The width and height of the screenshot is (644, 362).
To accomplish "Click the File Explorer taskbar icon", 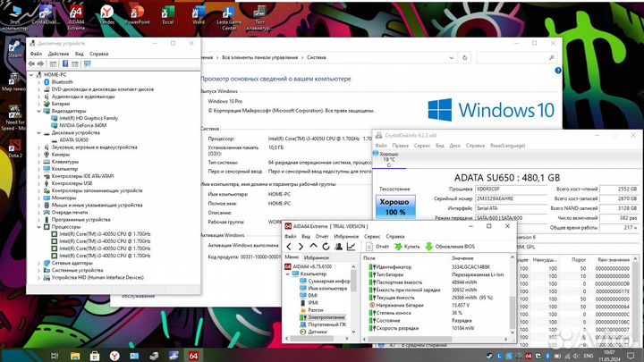I will point(75,356).
